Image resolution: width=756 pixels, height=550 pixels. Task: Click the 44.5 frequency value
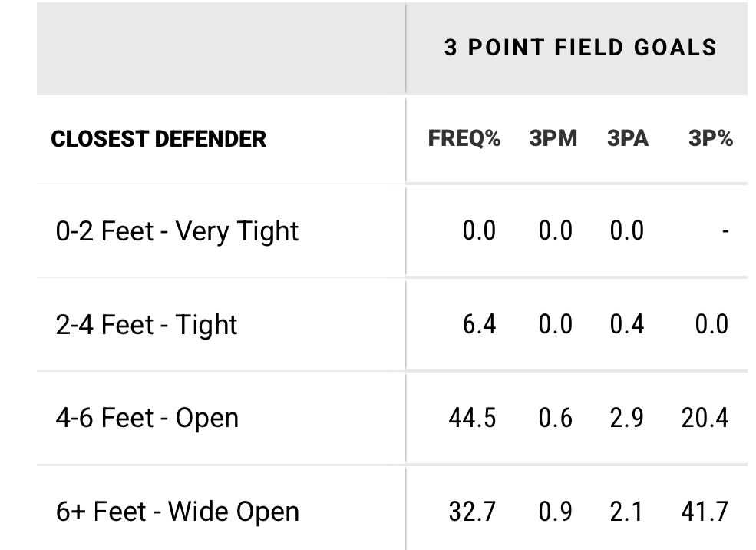click(472, 419)
